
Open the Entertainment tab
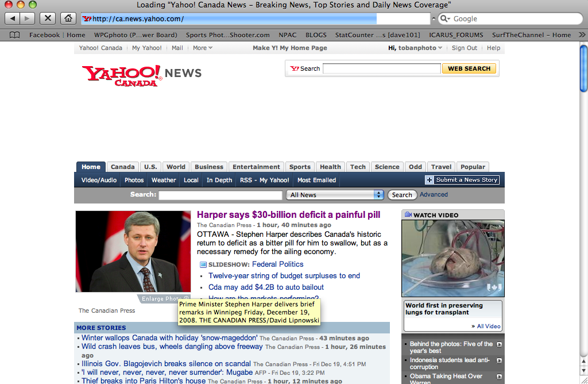(x=256, y=167)
